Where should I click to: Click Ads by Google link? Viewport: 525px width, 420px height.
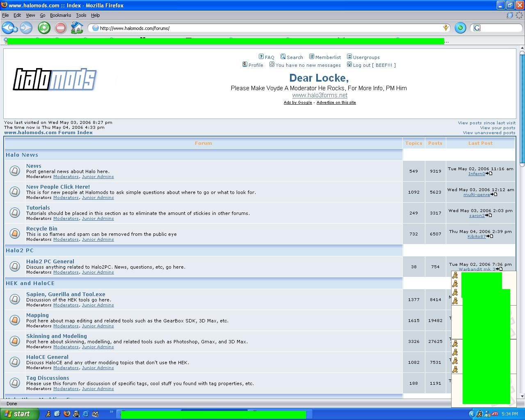[298, 103]
